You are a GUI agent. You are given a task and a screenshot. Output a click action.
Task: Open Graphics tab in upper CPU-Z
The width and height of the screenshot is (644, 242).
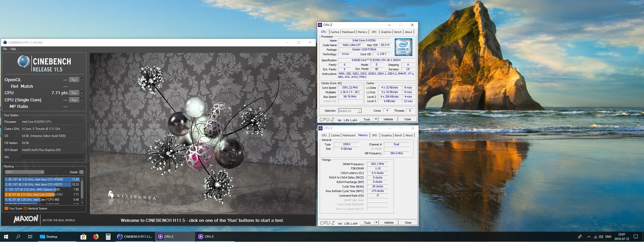pyautogui.click(x=386, y=32)
